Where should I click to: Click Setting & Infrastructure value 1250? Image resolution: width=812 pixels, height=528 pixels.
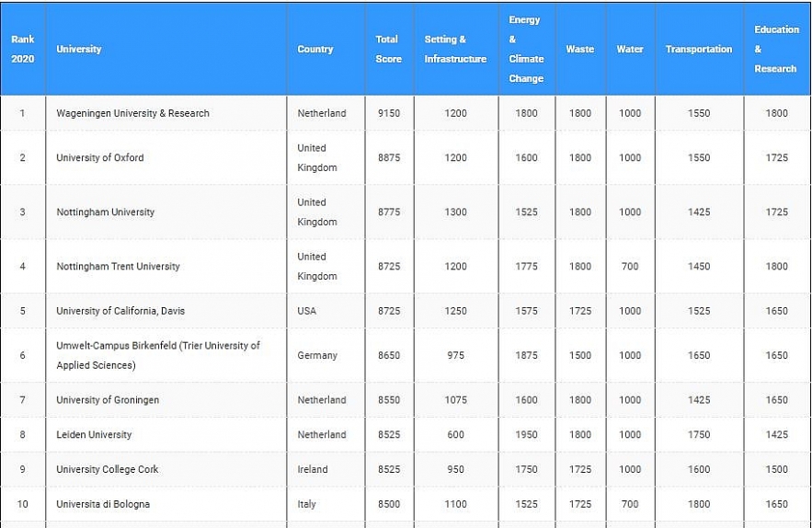pos(456,311)
